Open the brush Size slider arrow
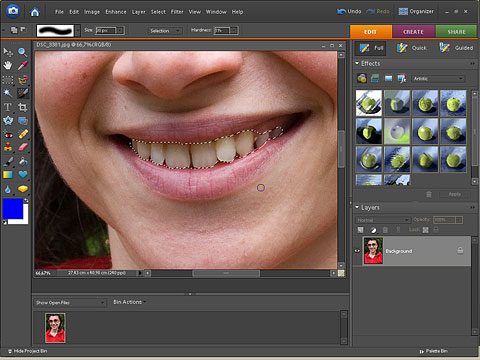The image size is (480, 360). coord(120,31)
